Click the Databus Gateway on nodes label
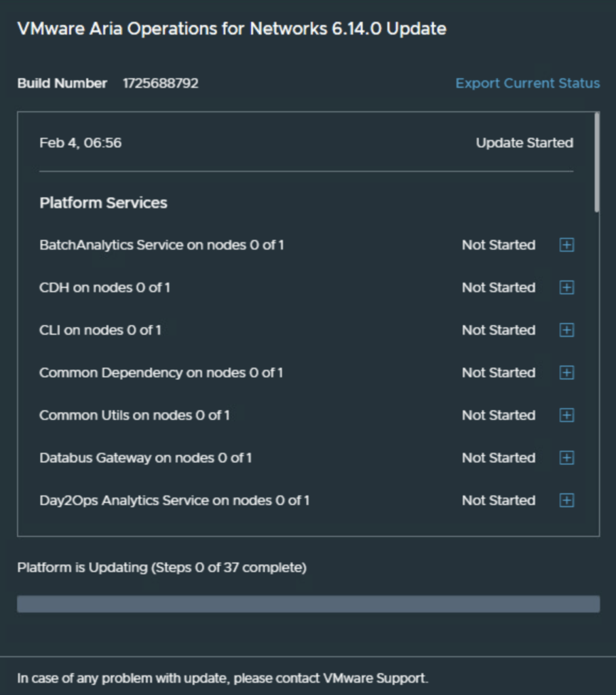Viewport: 616px width, 695px height. [145, 458]
